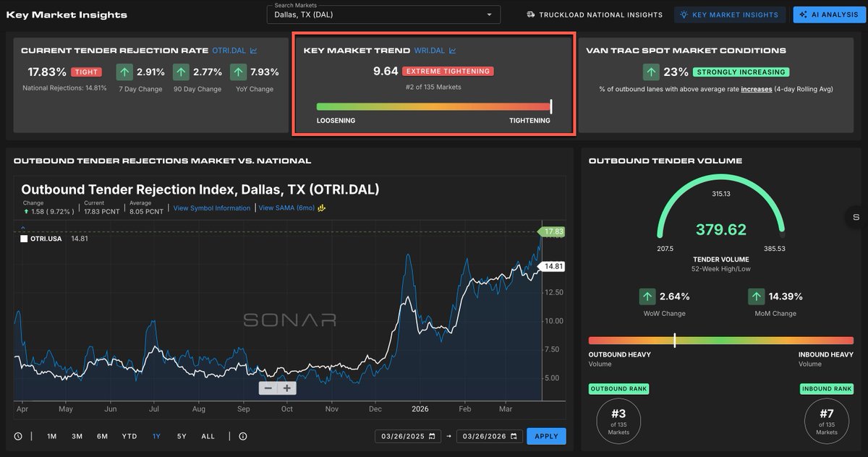This screenshot has width=868, height=457.
Task: Click the partially hidden S tab at right edge
Action: 856,216
